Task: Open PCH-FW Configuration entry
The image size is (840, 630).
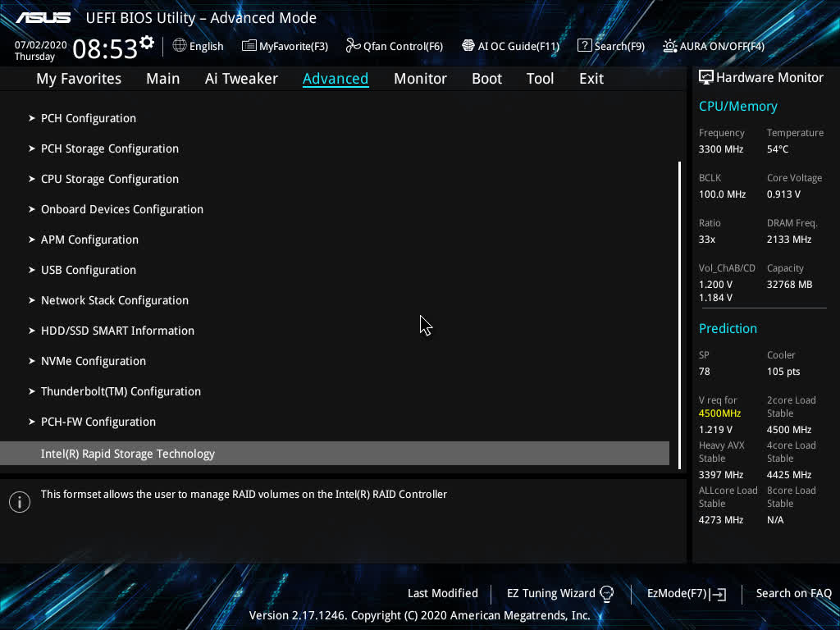Action: (98, 422)
